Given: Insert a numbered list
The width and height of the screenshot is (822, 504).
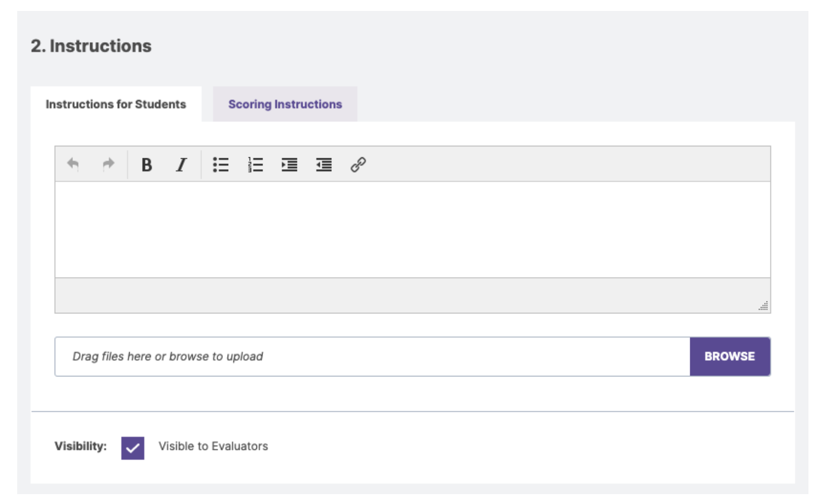Looking at the screenshot, I should 255,165.
